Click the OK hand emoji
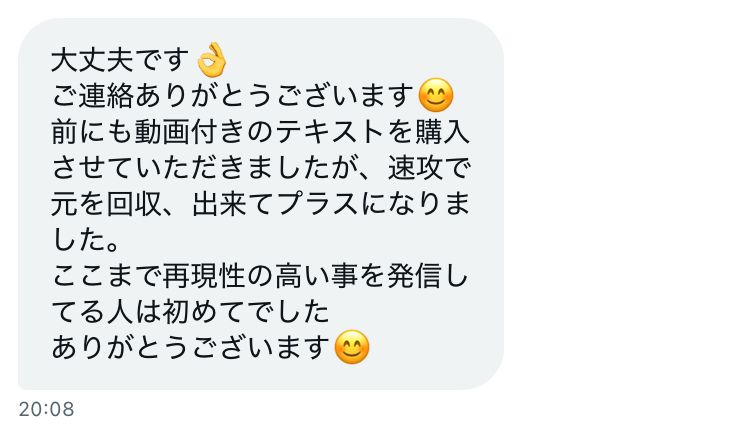Screen dimensions: 750x426 coord(211,60)
